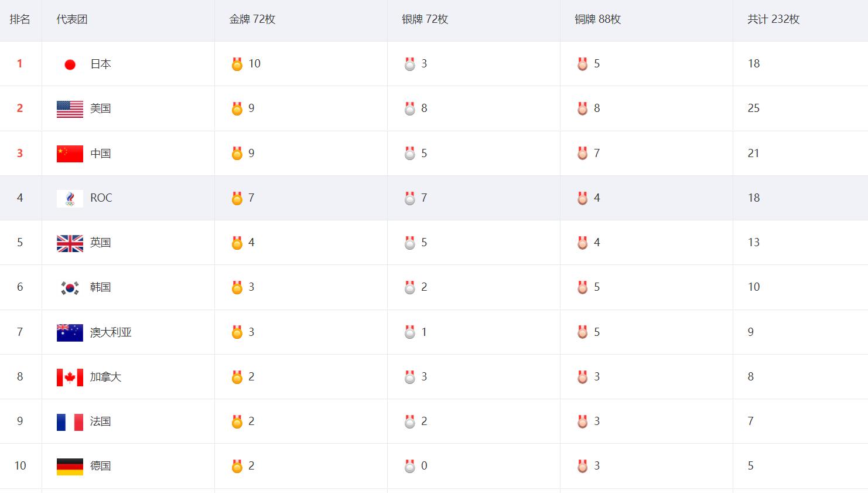Click the 铜牌 88枚 column header
The image size is (868, 493).
point(598,19)
